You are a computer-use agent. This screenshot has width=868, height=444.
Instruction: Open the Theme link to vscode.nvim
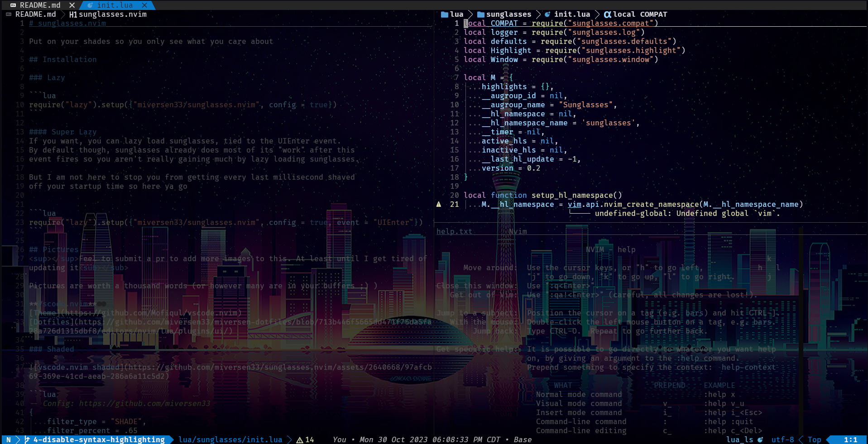coord(135,313)
